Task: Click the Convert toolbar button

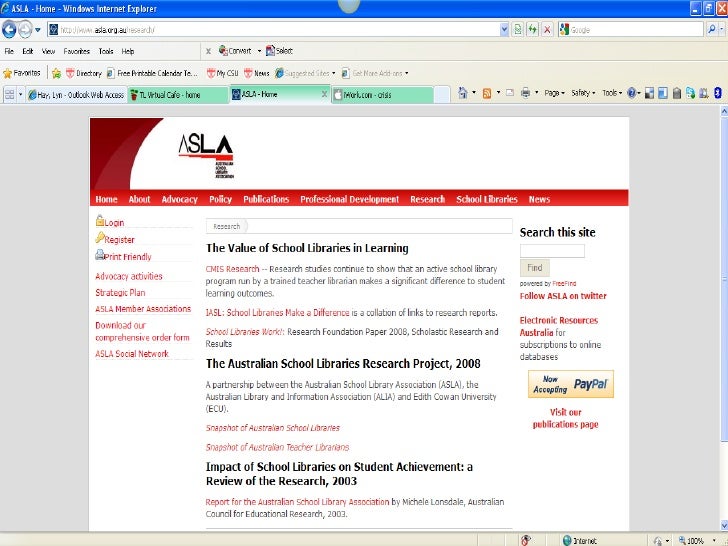Action: (x=235, y=51)
